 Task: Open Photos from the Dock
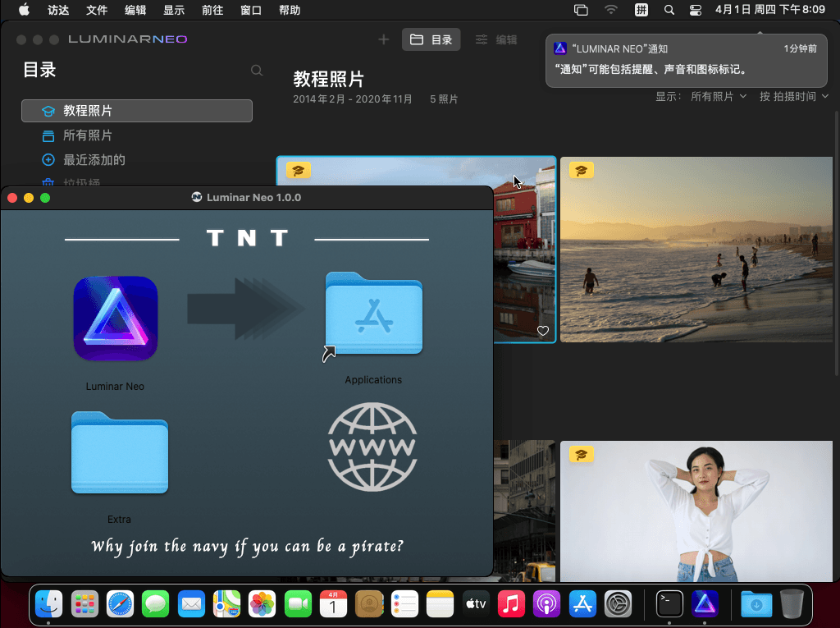click(262, 604)
